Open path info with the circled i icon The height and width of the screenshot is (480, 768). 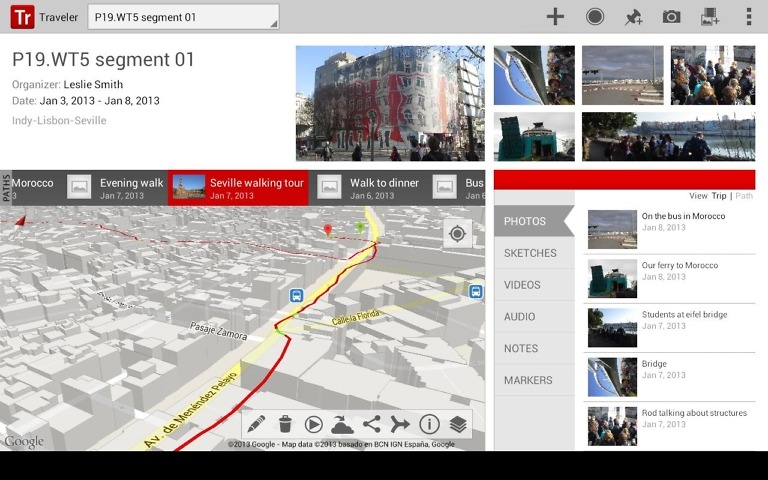click(429, 424)
